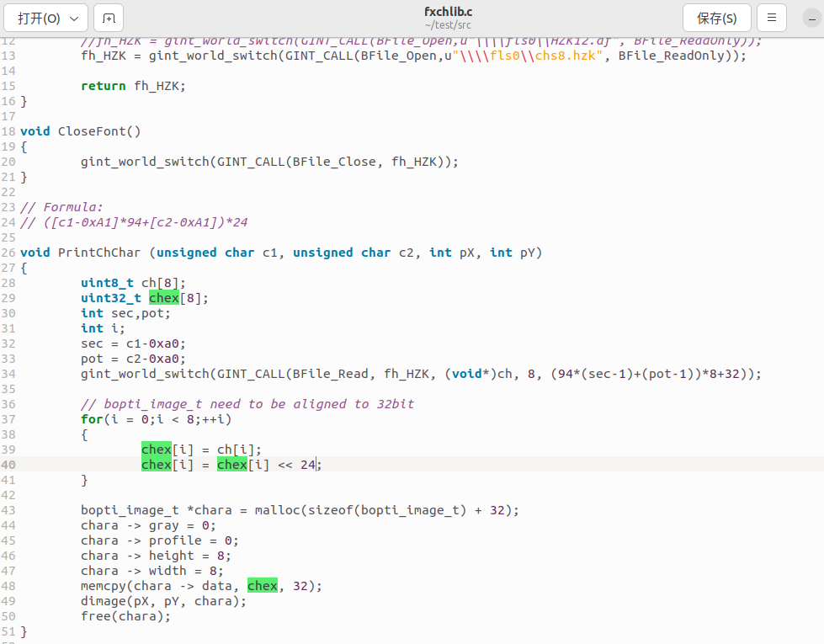Click the new document tab icon
Screen dimensions: 824x644
tap(109, 19)
